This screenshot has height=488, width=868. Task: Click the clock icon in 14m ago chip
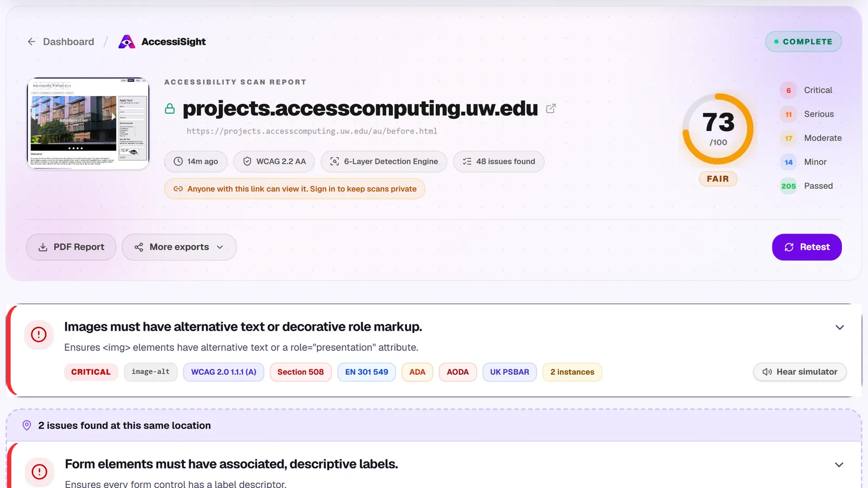[178, 162]
